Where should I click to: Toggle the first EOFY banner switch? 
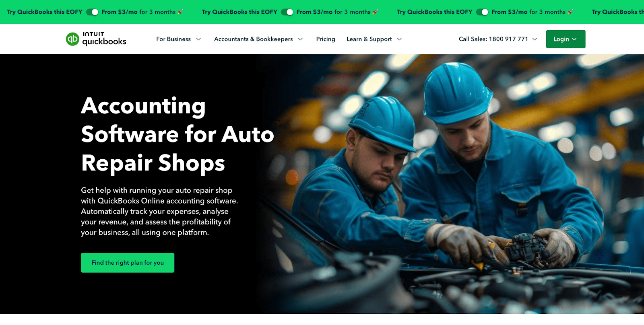(x=92, y=12)
